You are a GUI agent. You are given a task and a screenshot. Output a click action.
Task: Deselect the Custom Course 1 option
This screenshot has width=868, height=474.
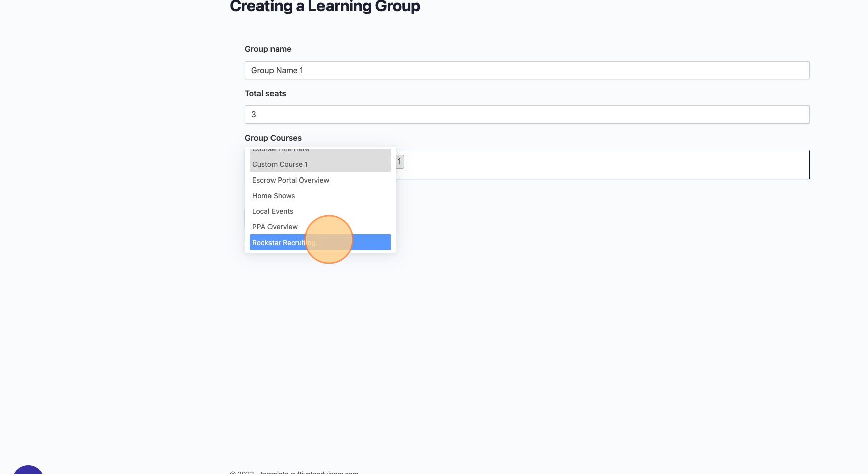[x=320, y=164]
